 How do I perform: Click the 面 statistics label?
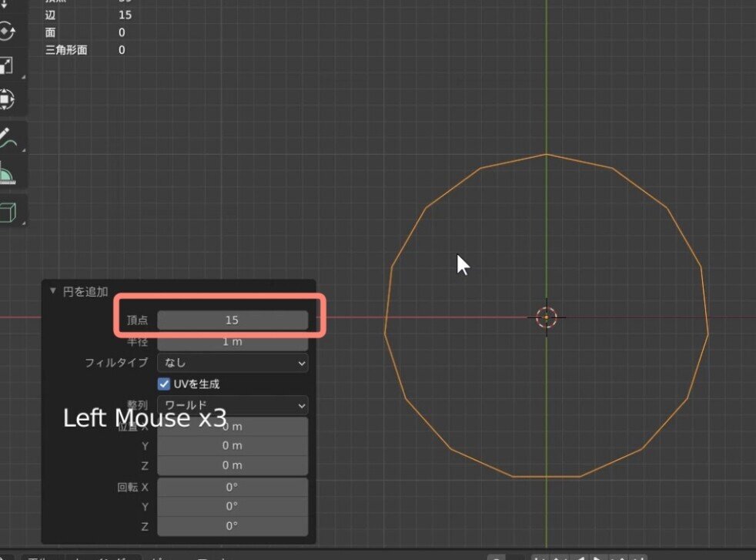[x=50, y=32]
